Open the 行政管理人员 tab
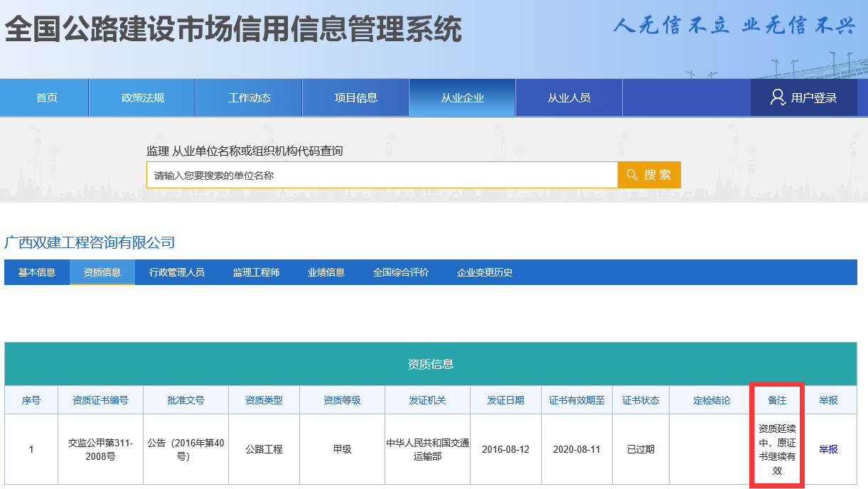Screen dimensions: 868x489 (177, 272)
